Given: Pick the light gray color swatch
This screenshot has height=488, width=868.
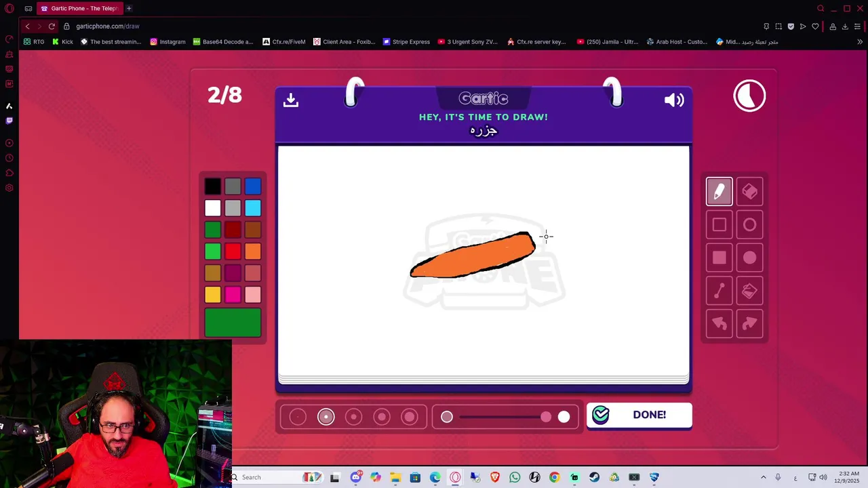Looking at the screenshot, I should (233, 208).
